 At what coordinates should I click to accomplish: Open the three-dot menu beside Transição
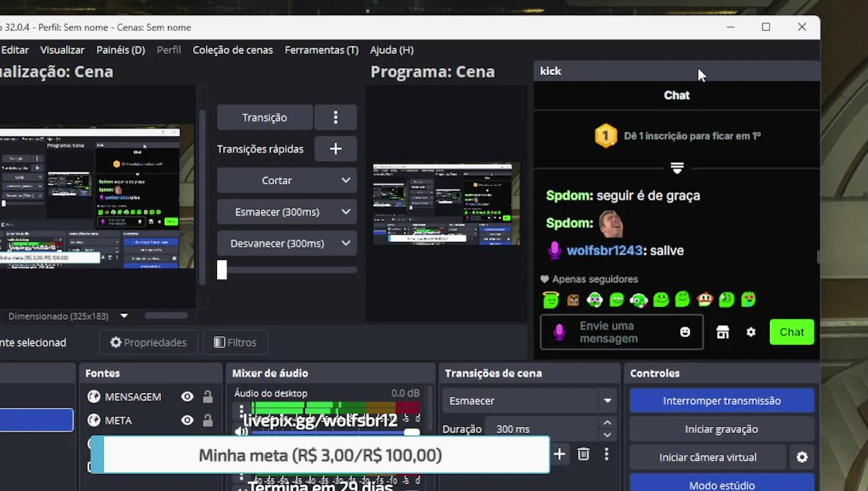click(x=335, y=117)
